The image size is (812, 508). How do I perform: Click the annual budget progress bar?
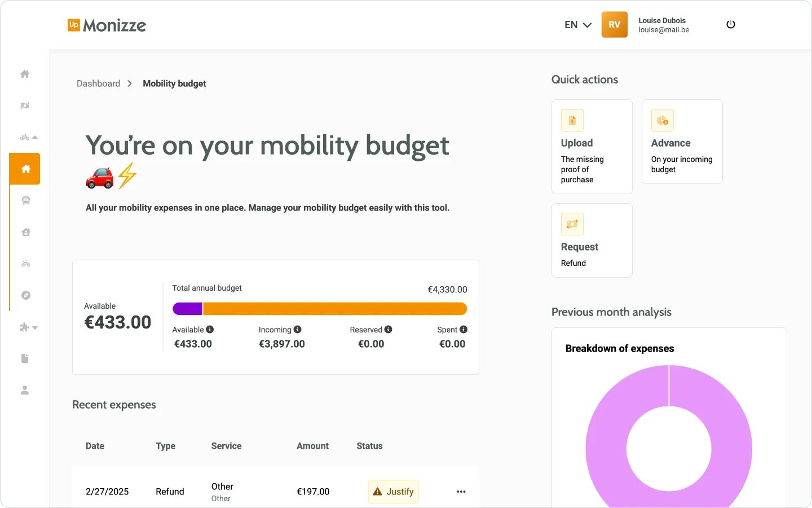click(320, 308)
